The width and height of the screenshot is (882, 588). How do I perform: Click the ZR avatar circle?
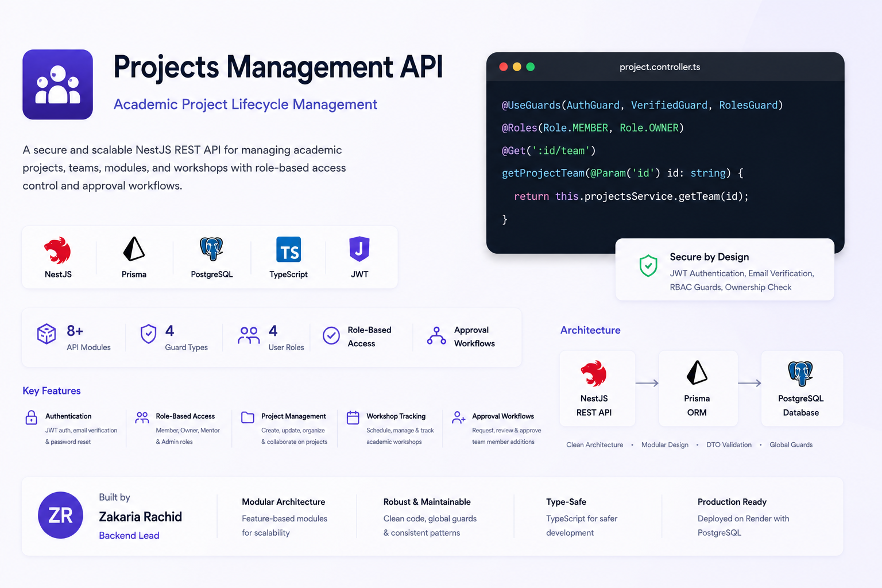click(60, 515)
